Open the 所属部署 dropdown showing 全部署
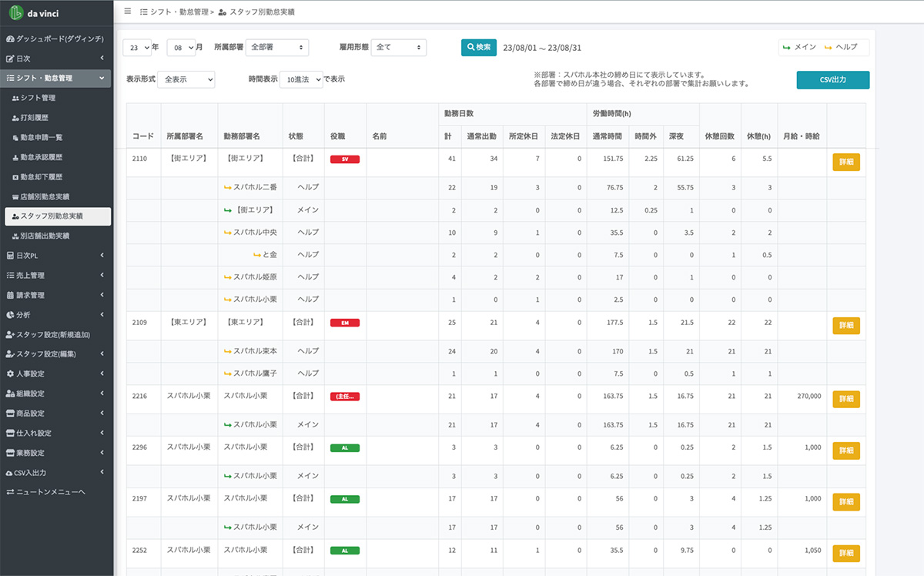This screenshot has height=576, width=924. tap(276, 48)
